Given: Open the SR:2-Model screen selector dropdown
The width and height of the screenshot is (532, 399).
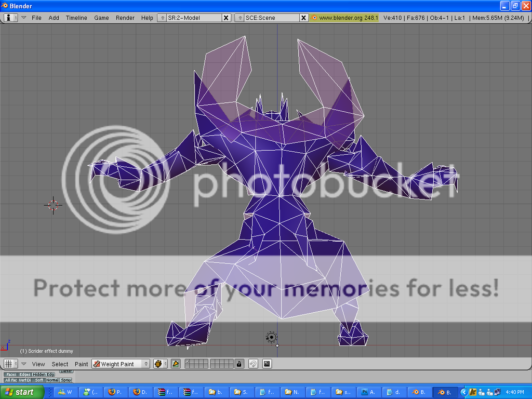Looking at the screenshot, I should point(162,18).
